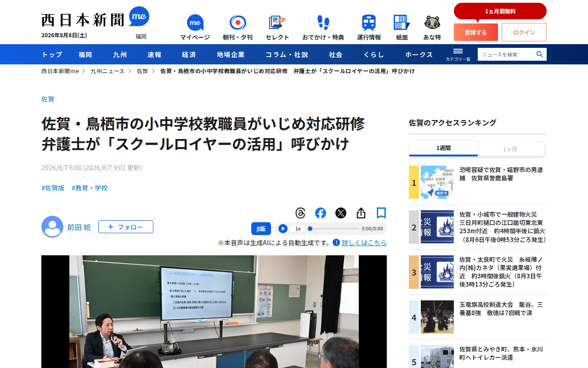Seek along the audio progress slider
588x368 pixels.
tap(334, 229)
